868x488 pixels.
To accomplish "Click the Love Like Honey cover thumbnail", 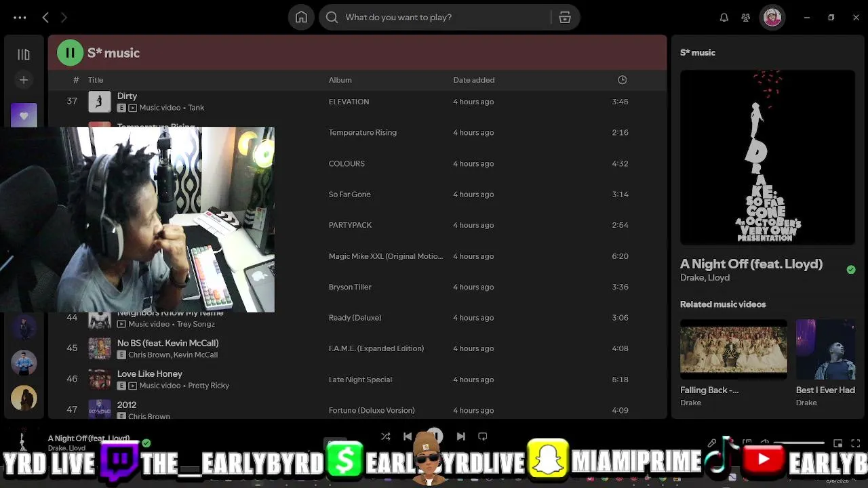I will coord(100,380).
